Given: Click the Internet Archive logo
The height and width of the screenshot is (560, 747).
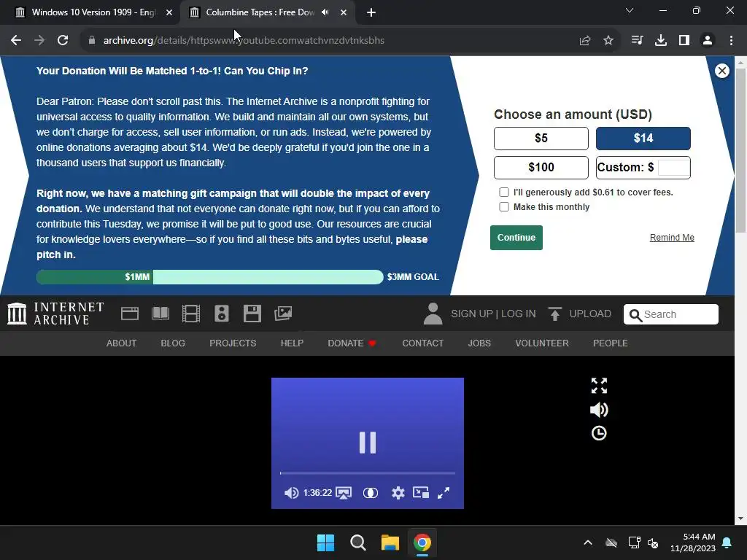Looking at the screenshot, I should tap(55, 314).
